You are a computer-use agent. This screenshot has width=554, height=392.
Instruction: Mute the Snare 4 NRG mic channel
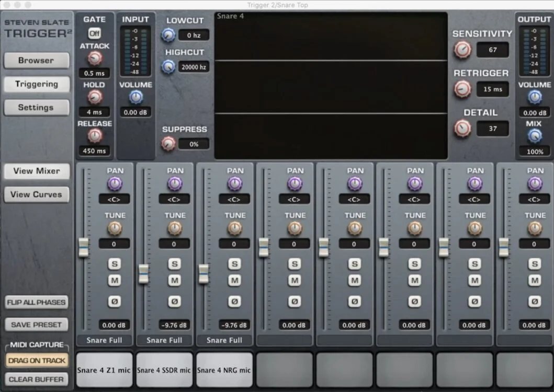[x=234, y=280]
